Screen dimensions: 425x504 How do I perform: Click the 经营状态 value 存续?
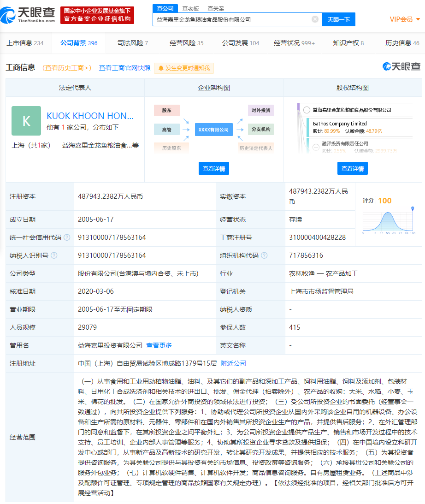click(x=295, y=219)
